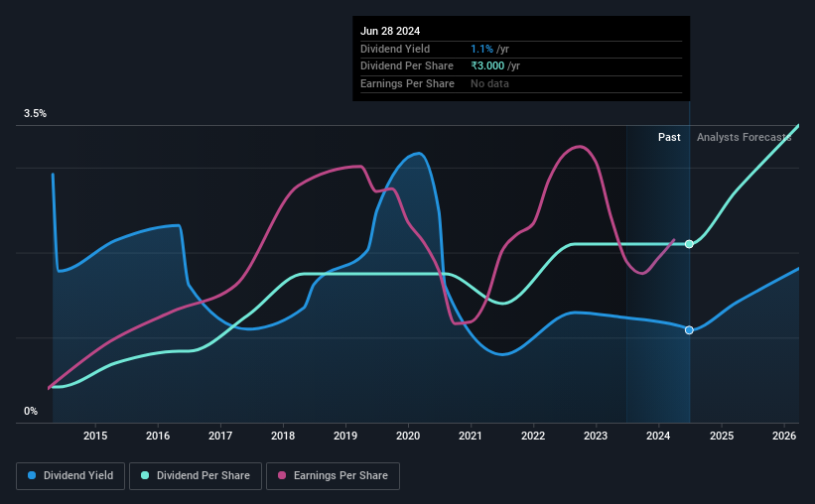815x504 pixels.
Task: Toggle the Earnings Per Share legend button
Action: click(x=333, y=476)
